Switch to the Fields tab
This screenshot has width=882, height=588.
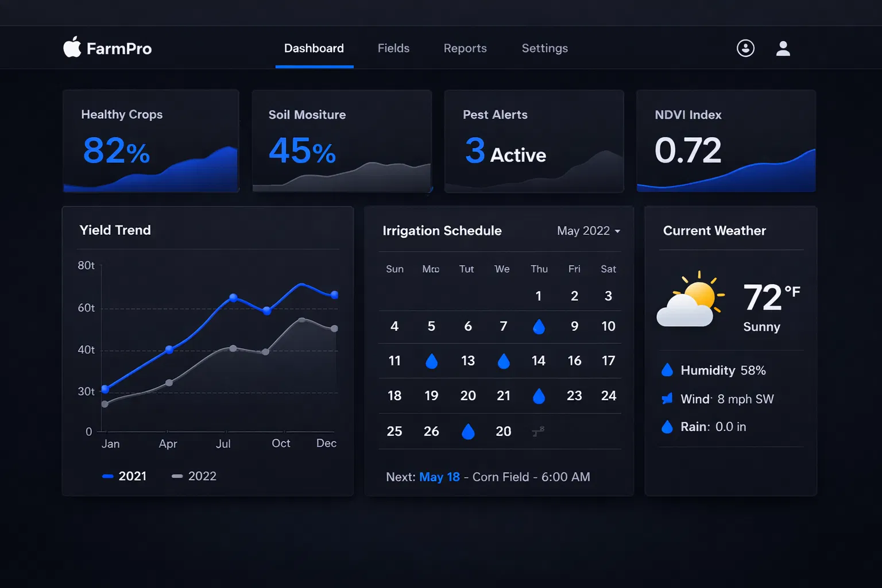click(393, 48)
